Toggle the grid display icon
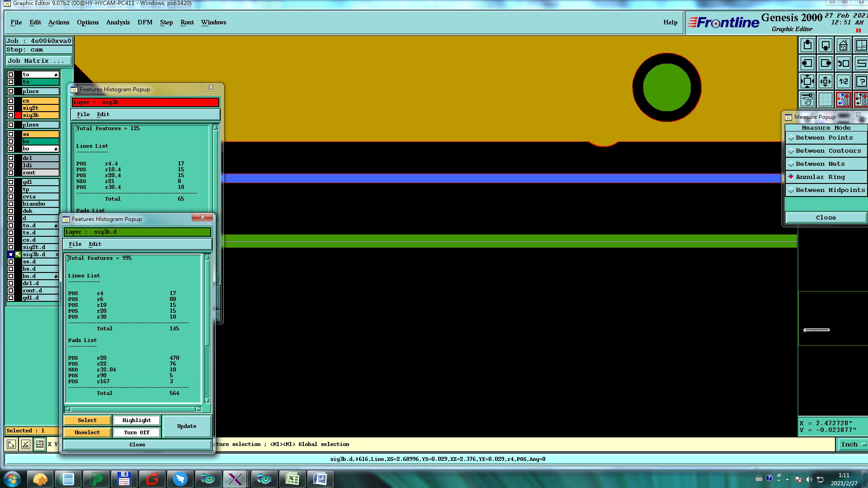Viewport: 868px width, 488px height. [826, 99]
